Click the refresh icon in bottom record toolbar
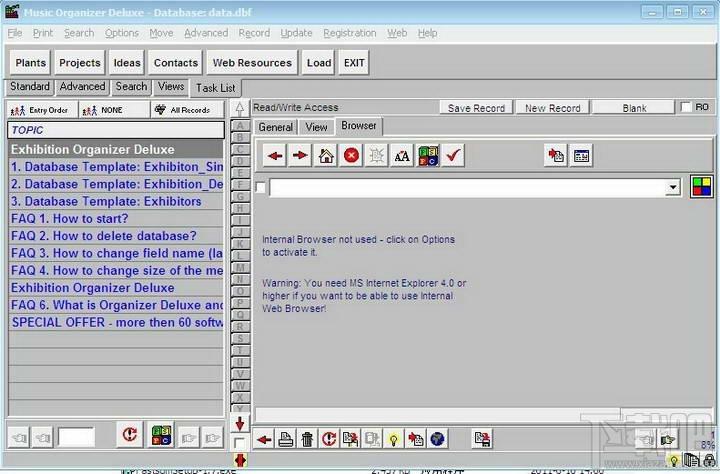720x474 pixels. 329,440
